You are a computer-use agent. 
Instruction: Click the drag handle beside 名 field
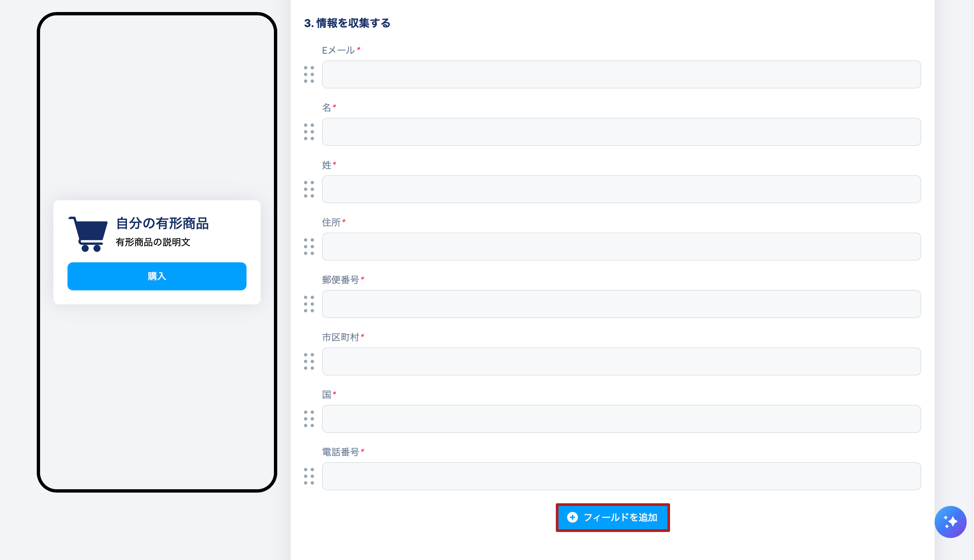pyautogui.click(x=309, y=132)
